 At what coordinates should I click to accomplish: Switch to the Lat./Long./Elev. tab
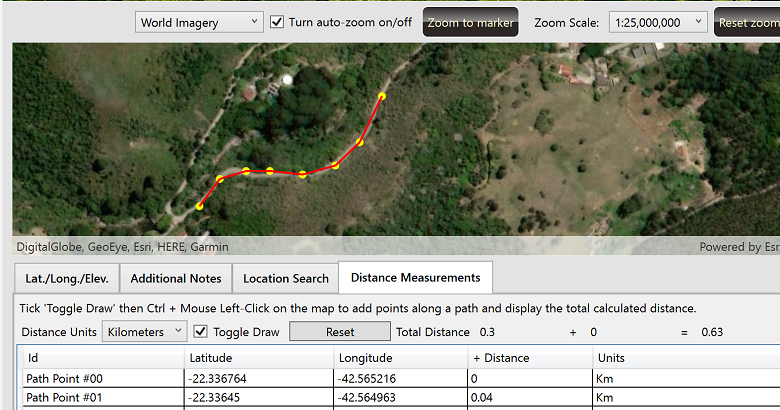67,279
